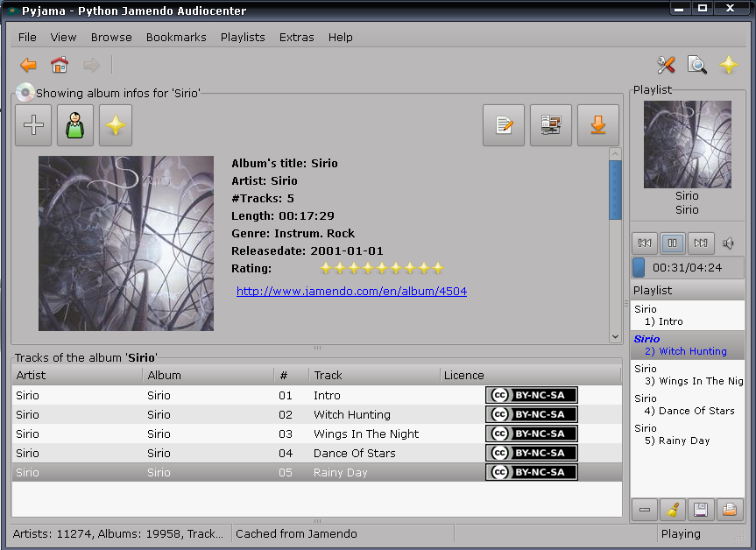The height and width of the screenshot is (550, 756).
Task: Click the orange printer-style playlist icon
Action: (x=730, y=510)
